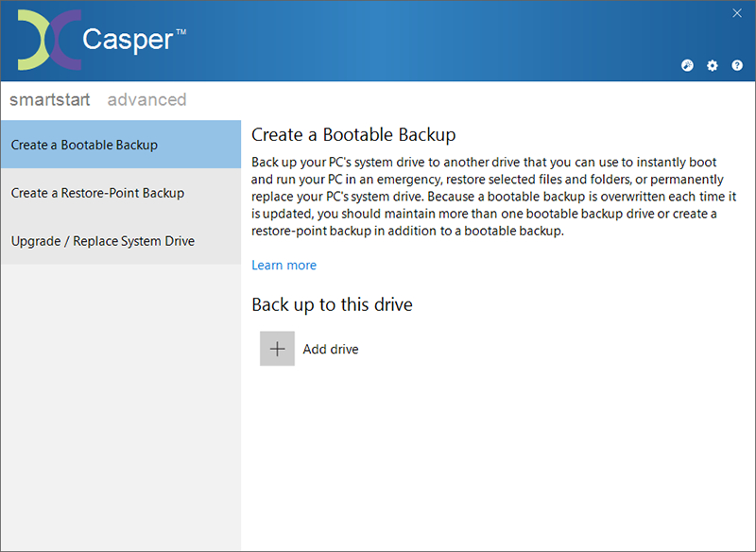Open settings via the gear icon
The width and height of the screenshot is (756, 552).
713,65
